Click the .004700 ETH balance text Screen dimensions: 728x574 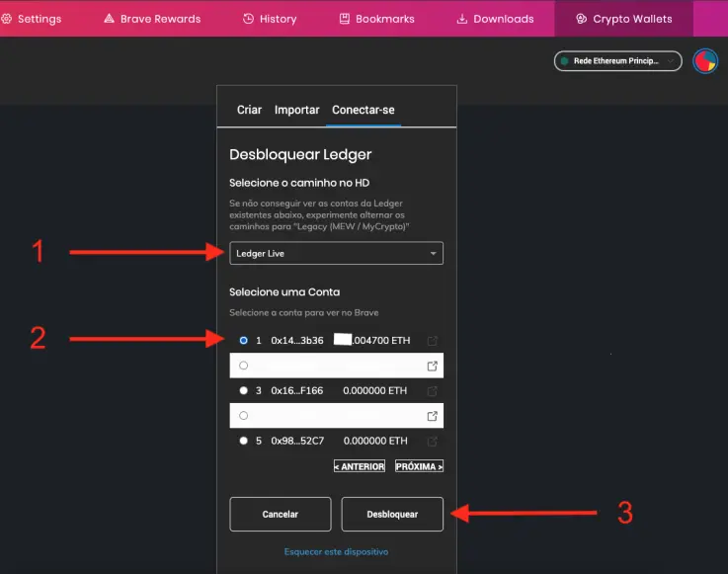pos(381,341)
